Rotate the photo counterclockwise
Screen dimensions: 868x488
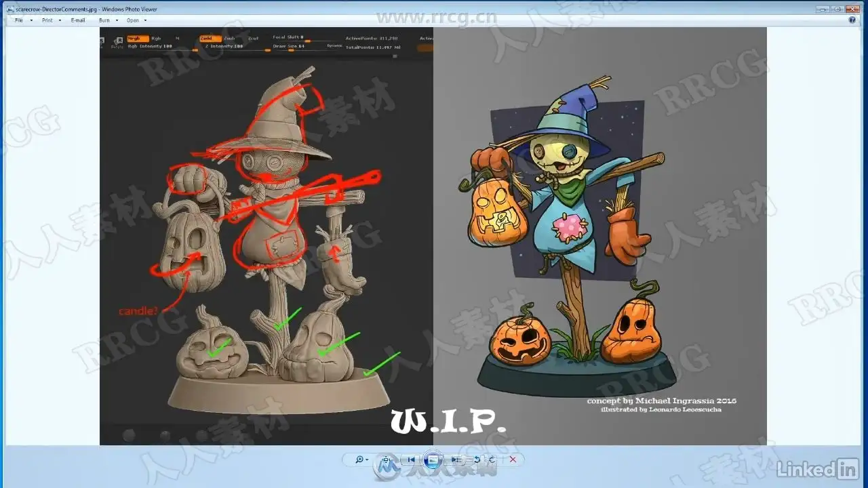pyautogui.click(x=477, y=460)
